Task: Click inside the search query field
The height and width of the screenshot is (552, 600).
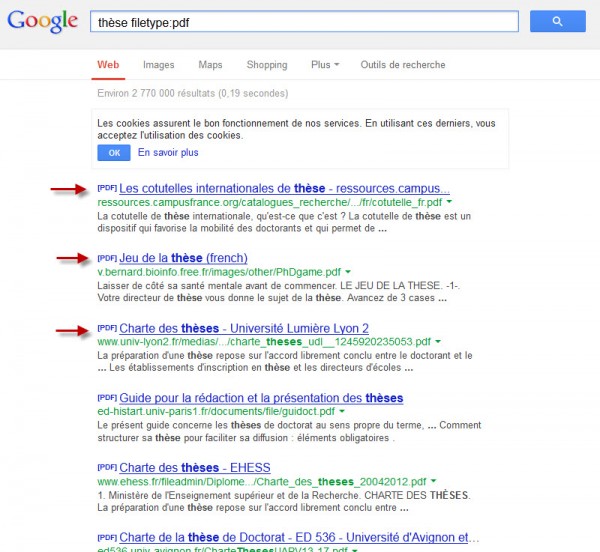Action: (300, 21)
